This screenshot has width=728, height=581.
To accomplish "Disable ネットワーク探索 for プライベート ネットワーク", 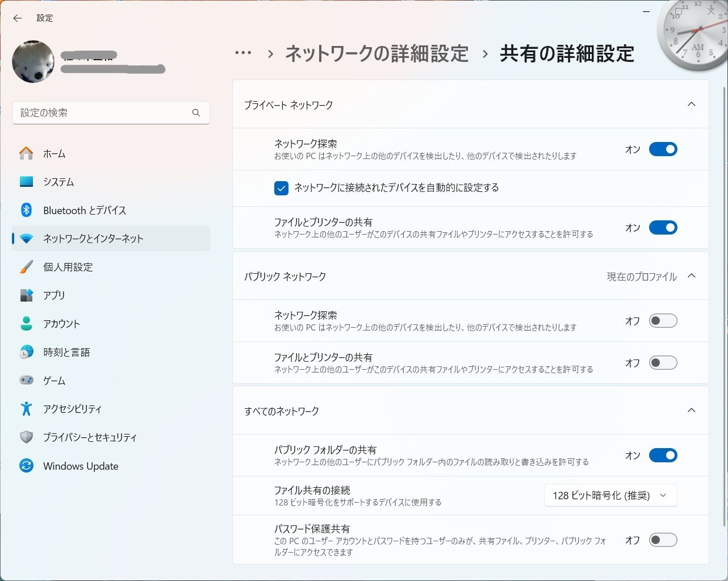I will (x=663, y=149).
